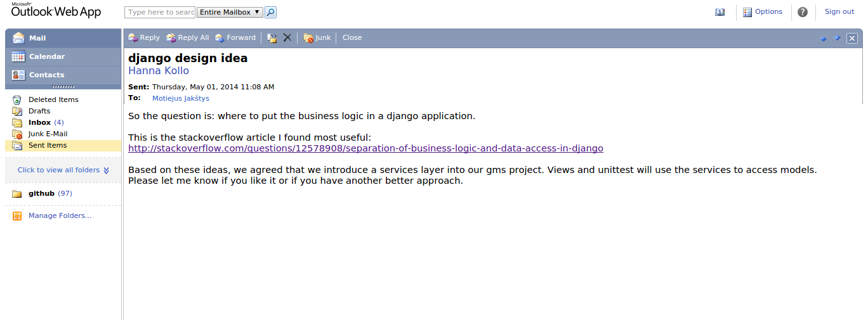Close the reading pane with boxed X
Image resolution: width=868 pixels, height=320 pixels.
[x=852, y=38]
